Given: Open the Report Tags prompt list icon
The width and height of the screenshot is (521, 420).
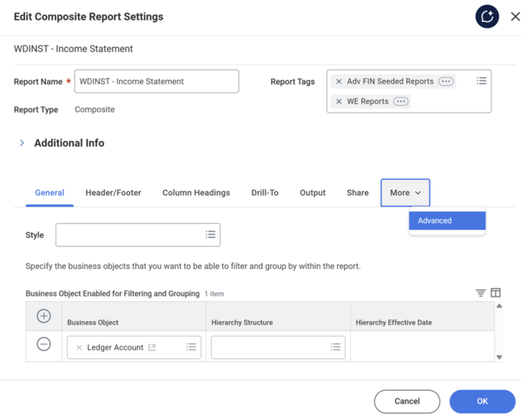Looking at the screenshot, I should coord(481,81).
